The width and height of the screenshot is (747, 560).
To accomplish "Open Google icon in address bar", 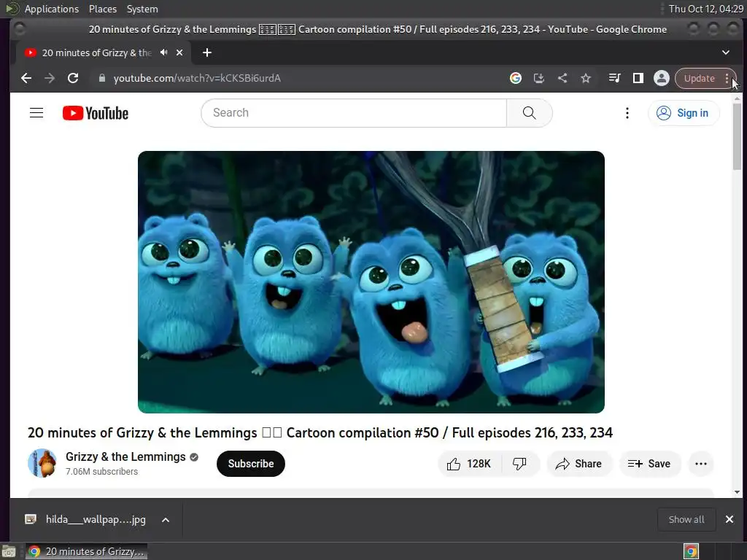I will [516, 78].
